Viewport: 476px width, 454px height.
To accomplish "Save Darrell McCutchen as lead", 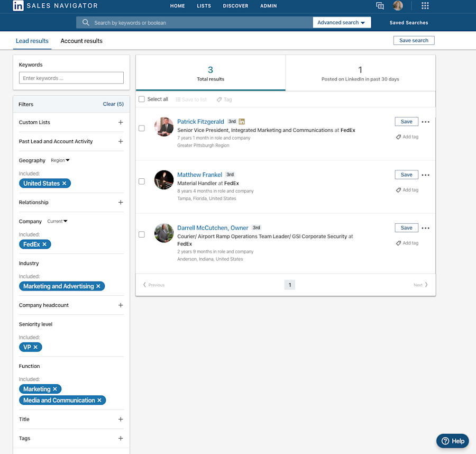I will pyautogui.click(x=407, y=228).
